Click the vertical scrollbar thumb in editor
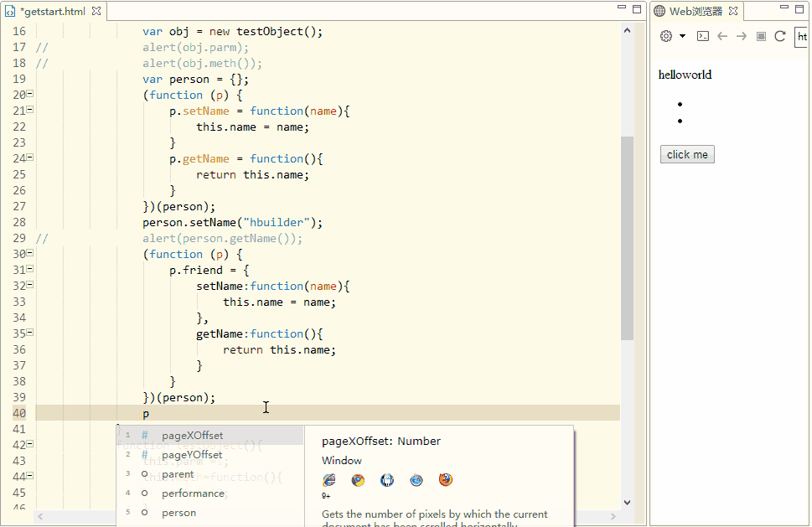The height and width of the screenshot is (527, 812). (x=627, y=238)
